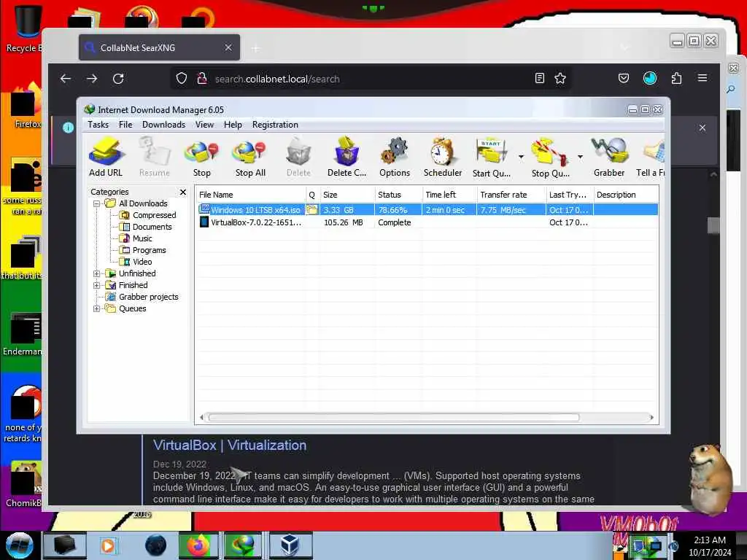Open the Grabber tool
The width and height of the screenshot is (747, 560).
tap(609, 157)
